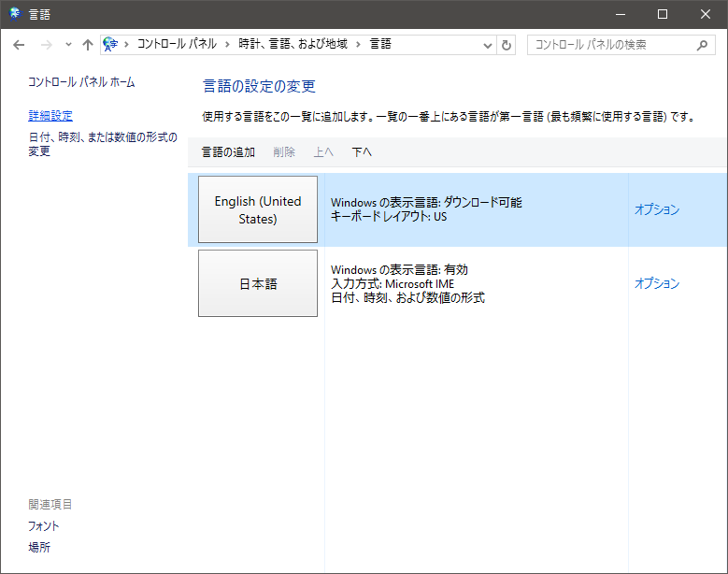Select the 日本語 language tile

click(258, 283)
